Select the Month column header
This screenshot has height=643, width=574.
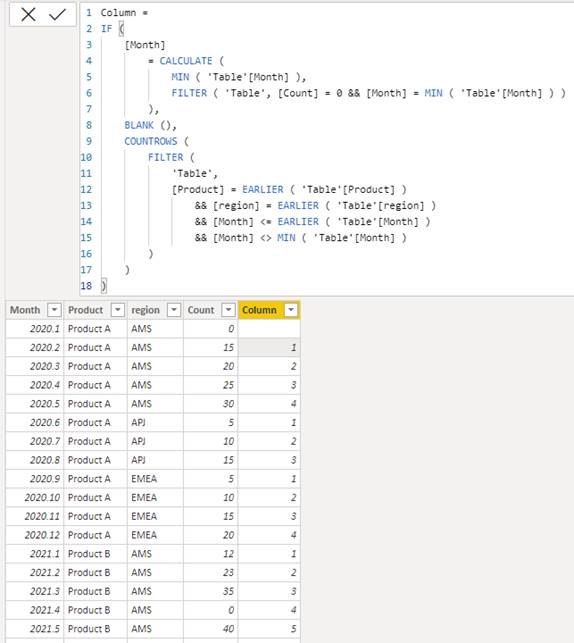34,310
